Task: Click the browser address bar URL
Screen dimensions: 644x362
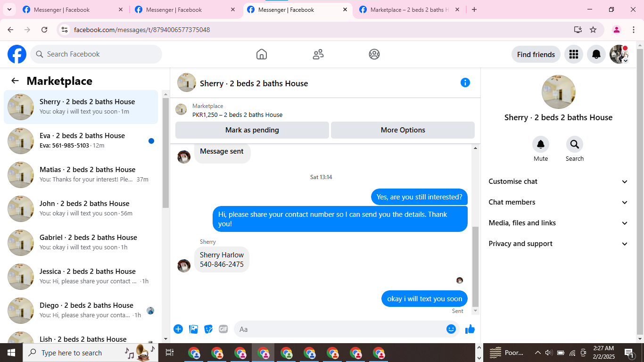Action: point(142,30)
